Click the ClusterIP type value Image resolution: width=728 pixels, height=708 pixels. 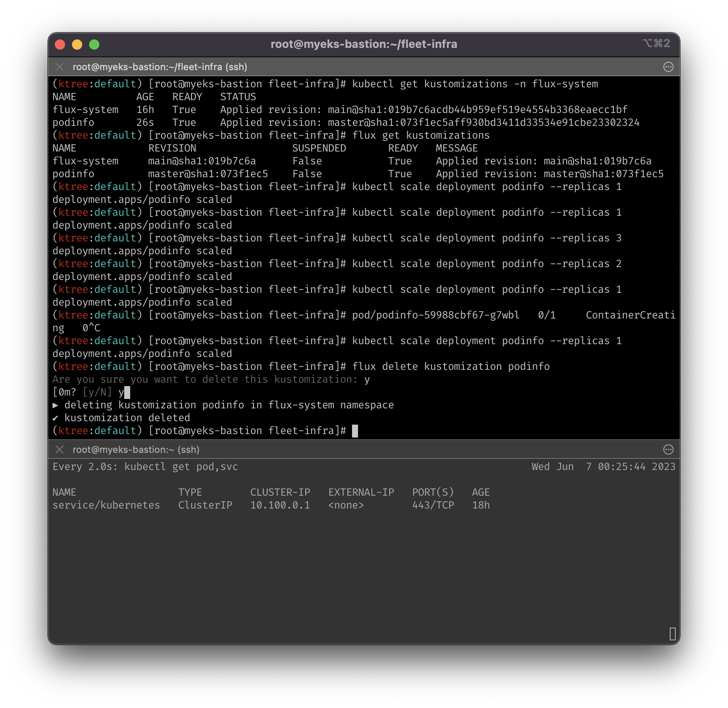(205, 505)
